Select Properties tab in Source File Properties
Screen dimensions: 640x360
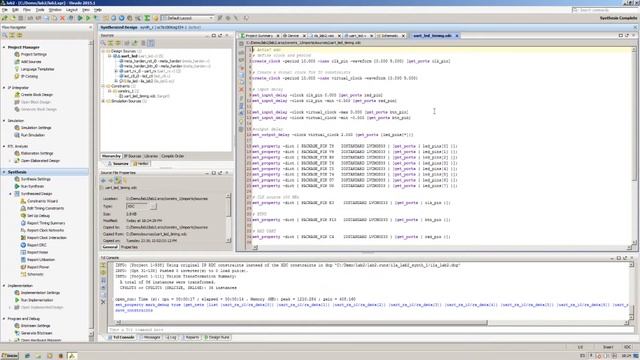pyautogui.click(x=129, y=247)
